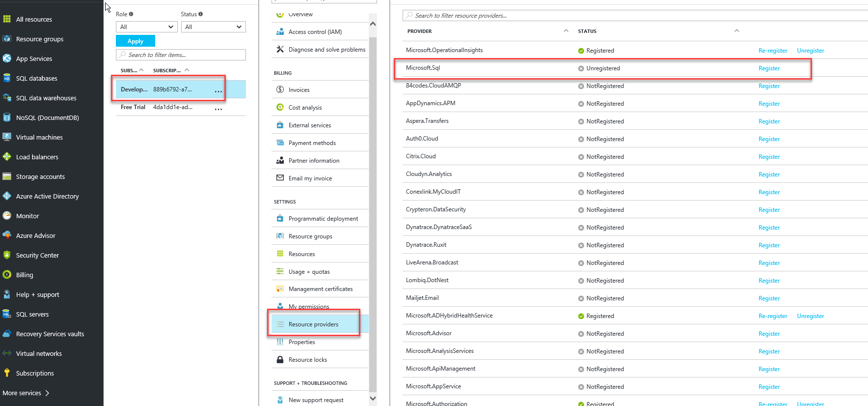The width and height of the screenshot is (868, 406).
Task: Click the Resource locks padlock icon
Action: click(x=280, y=359)
